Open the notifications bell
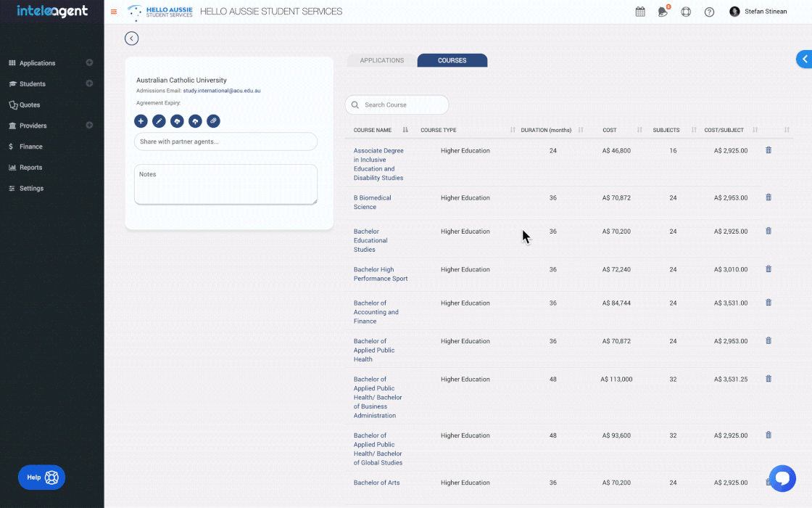Image resolution: width=812 pixels, height=508 pixels. (663, 12)
